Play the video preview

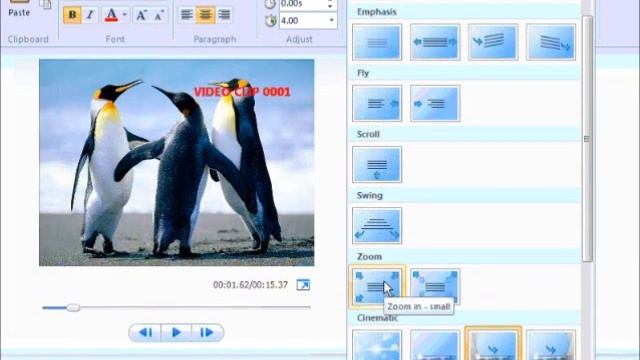coord(176,333)
